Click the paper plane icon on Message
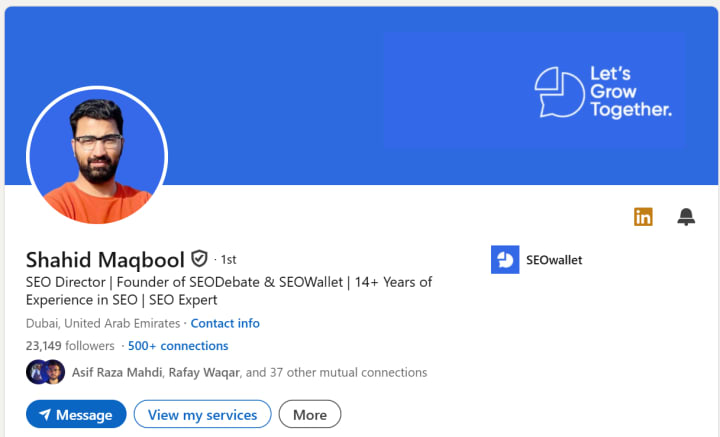This screenshot has height=437, width=720. (44, 415)
